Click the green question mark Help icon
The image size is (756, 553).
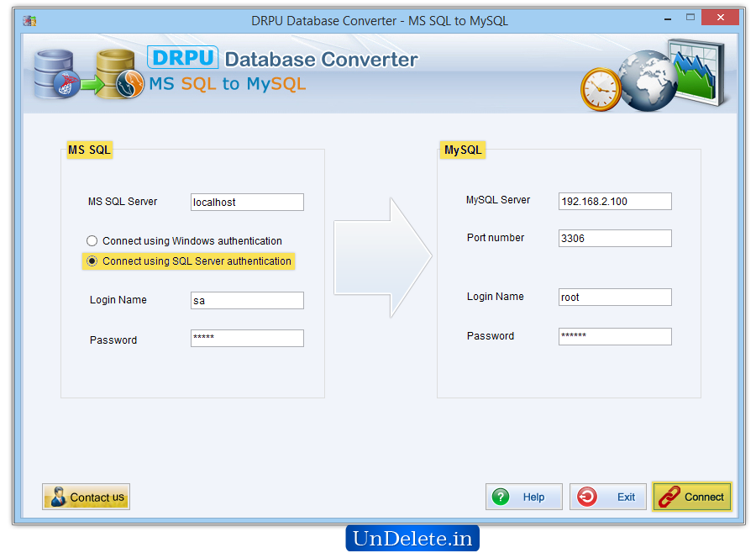click(x=501, y=497)
